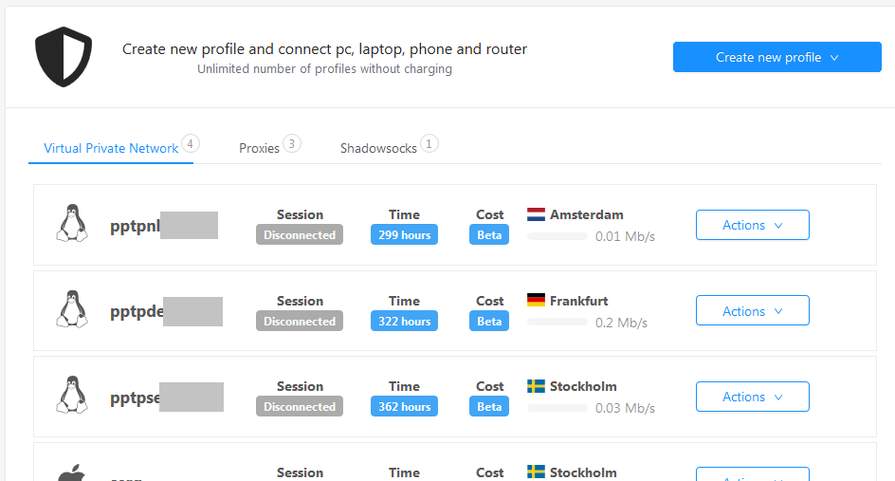895x481 pixels.
Task: Expand Actions menu for pptpse Stockholm profile
Action: [752, 397]
